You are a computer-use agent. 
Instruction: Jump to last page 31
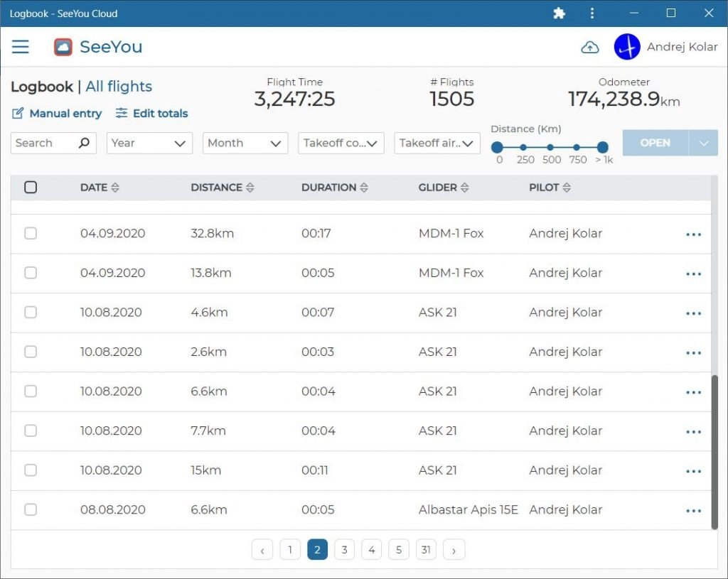click(426, 550)
